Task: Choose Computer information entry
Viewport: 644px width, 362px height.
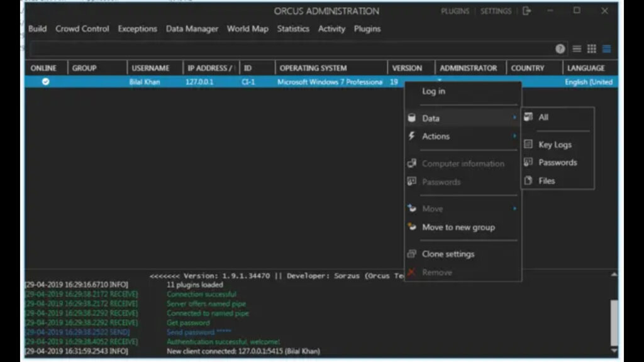Action: coord(463,163)
